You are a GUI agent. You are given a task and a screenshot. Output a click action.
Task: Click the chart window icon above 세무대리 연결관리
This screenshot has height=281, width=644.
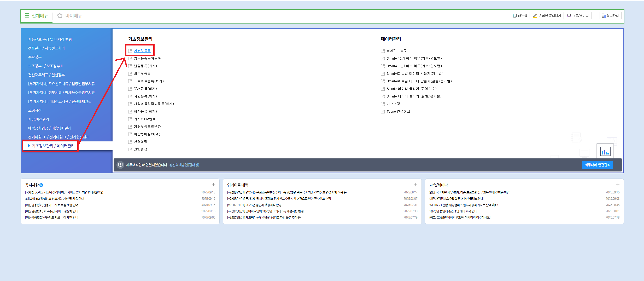[605, 151]
